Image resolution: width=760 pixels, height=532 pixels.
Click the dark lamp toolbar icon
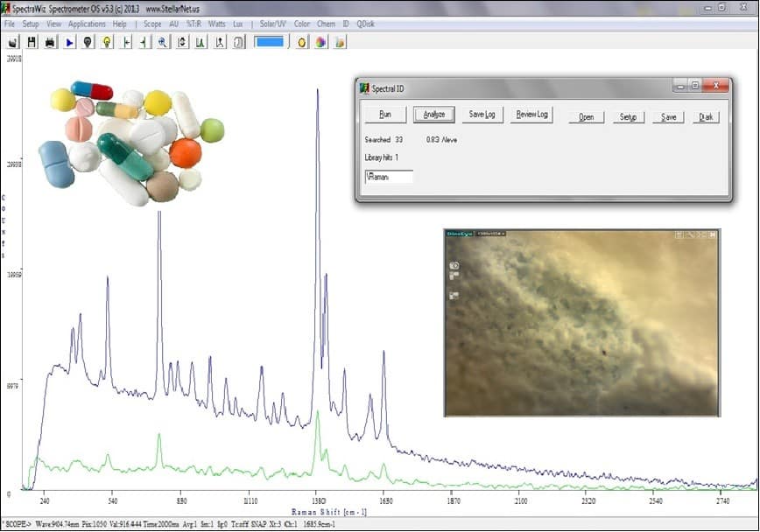pyautogui.click(x=88, y=42)
